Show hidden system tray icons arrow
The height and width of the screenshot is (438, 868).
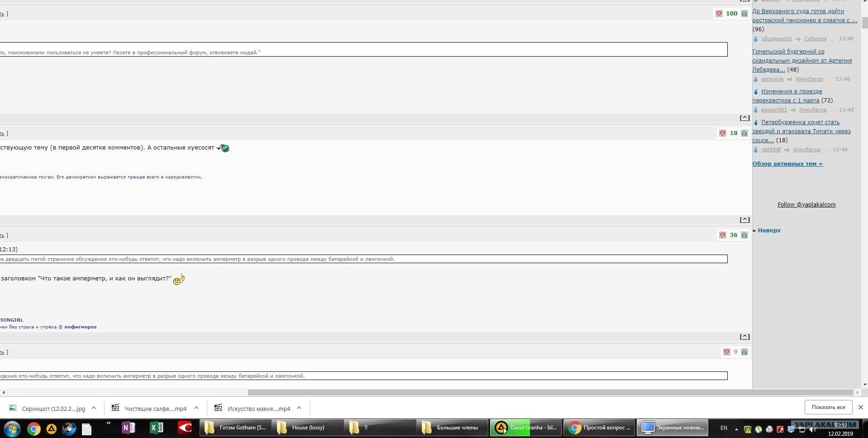(736, 429)
